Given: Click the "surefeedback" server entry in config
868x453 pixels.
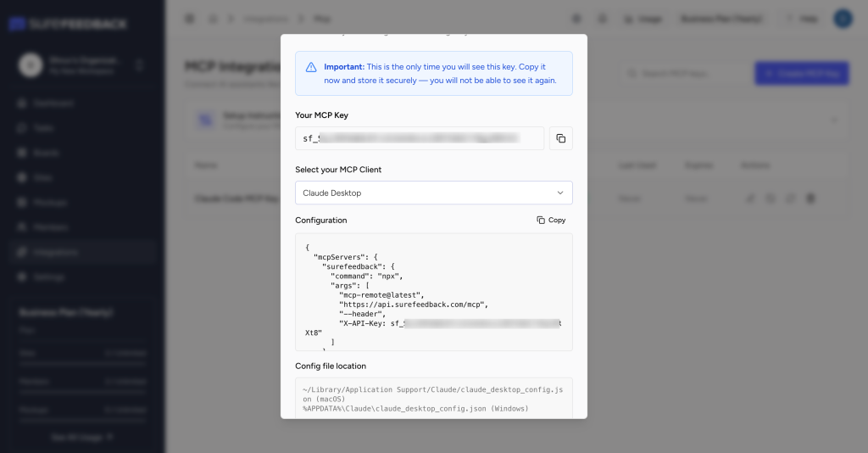Looking at the screenshot, I should (358, 267).
